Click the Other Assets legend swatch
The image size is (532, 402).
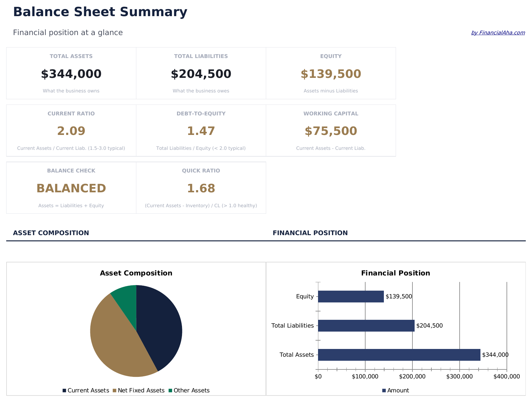pyautogui.click(x=170, y=391)
